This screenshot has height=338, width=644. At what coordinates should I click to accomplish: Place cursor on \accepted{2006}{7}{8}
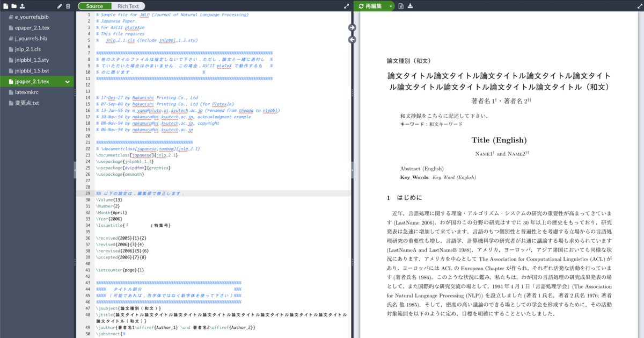tap(121, 257)
